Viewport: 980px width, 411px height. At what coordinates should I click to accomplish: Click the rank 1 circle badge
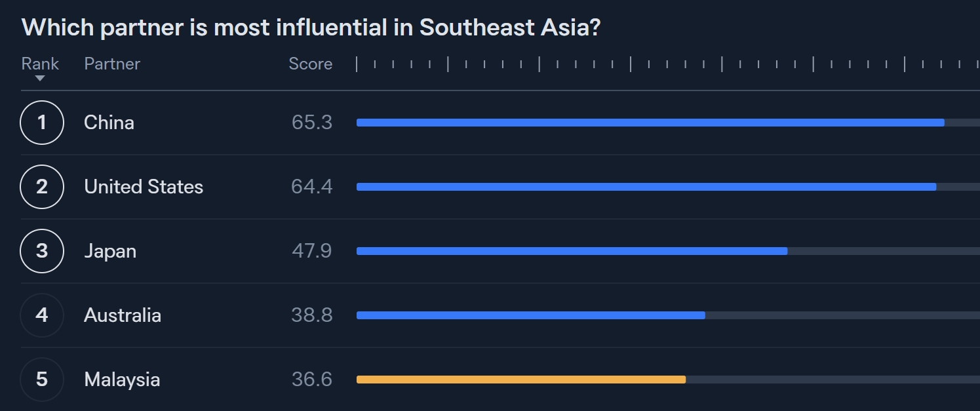pyautogui.click(x=42, y=123)
